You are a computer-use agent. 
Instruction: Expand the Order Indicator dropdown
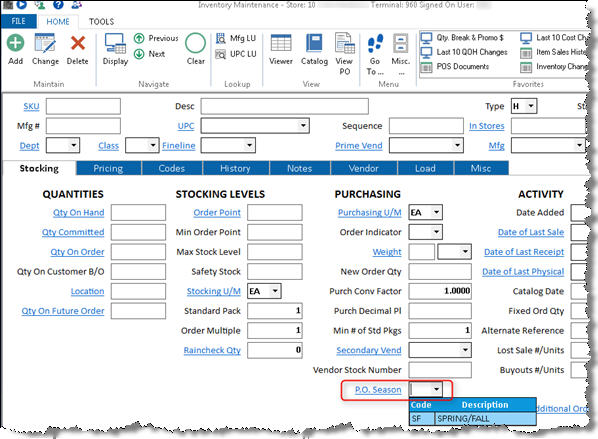[x=437, y=232]
